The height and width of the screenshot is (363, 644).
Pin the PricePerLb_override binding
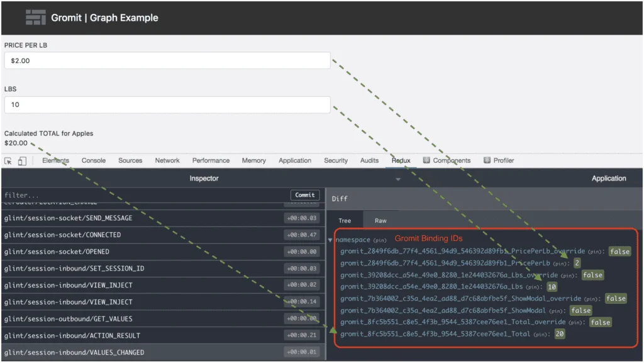596,252
